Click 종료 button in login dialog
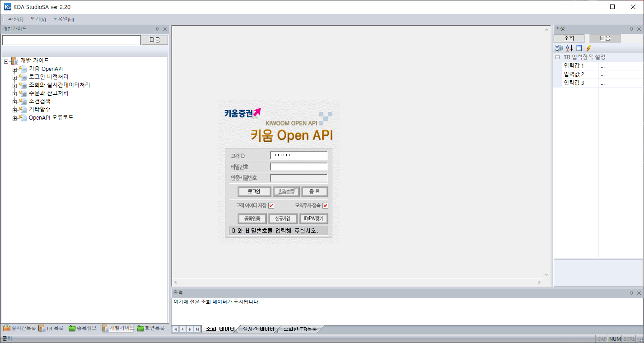Image resolution: width=644 pixels, height=343 pixels. (314, 191)
